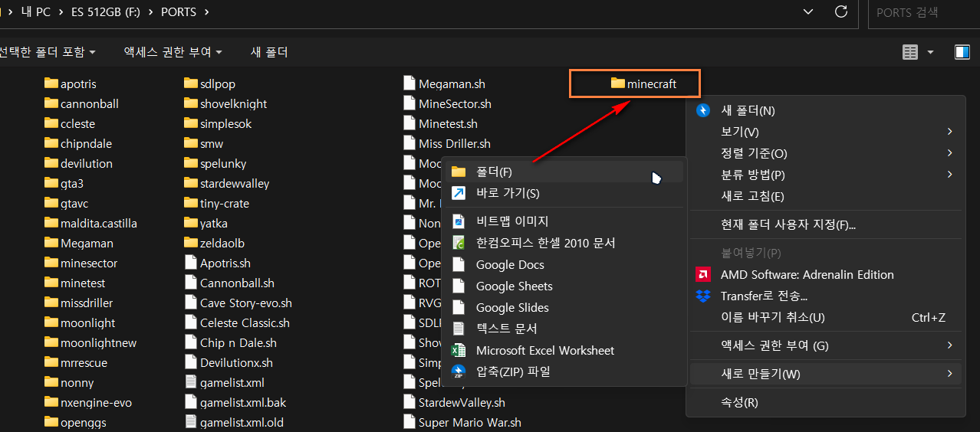The width and height of the screenshot is (980, 432).
Task: Create a new 비트맵 이미지 file
Action: click(564, 221)
